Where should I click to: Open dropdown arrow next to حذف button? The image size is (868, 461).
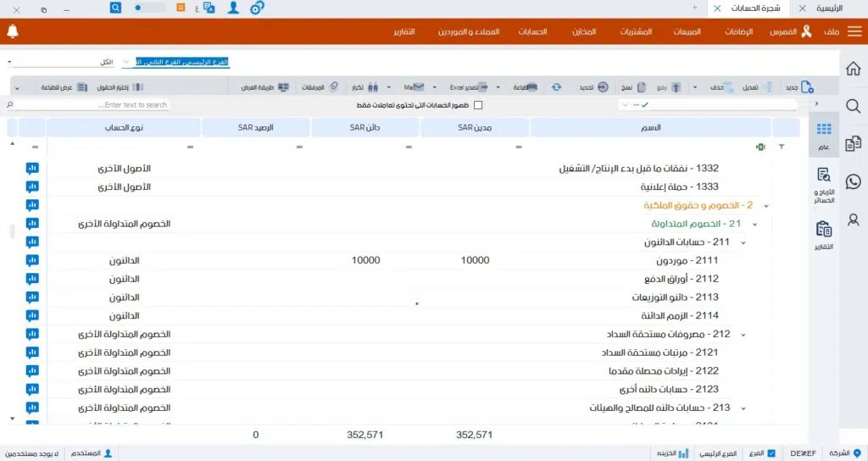tap(695, 87)
